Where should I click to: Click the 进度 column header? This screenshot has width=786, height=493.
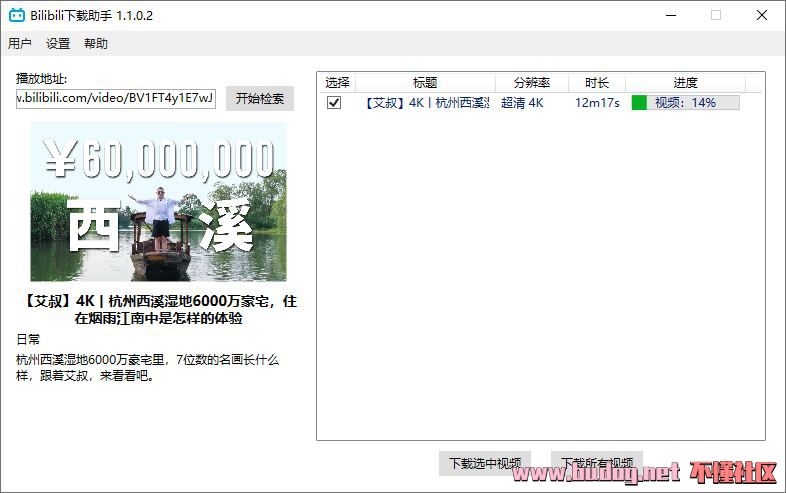[x=685, y=83]
